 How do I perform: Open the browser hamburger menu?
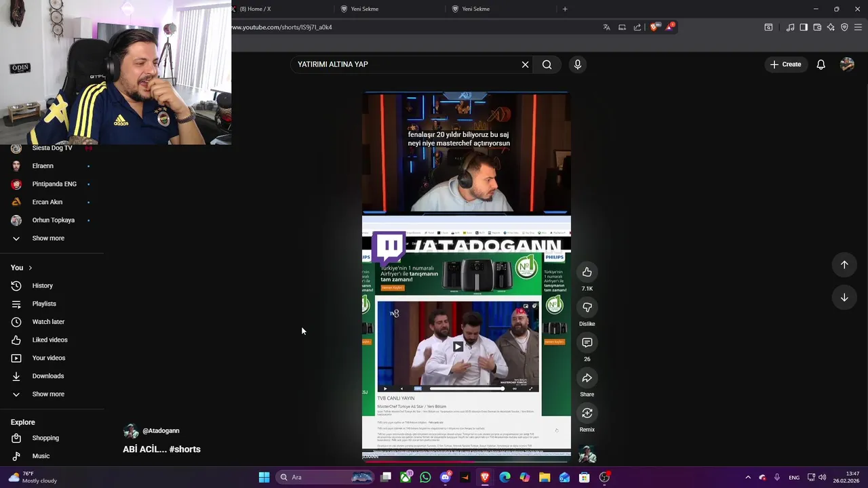[858, 27]
